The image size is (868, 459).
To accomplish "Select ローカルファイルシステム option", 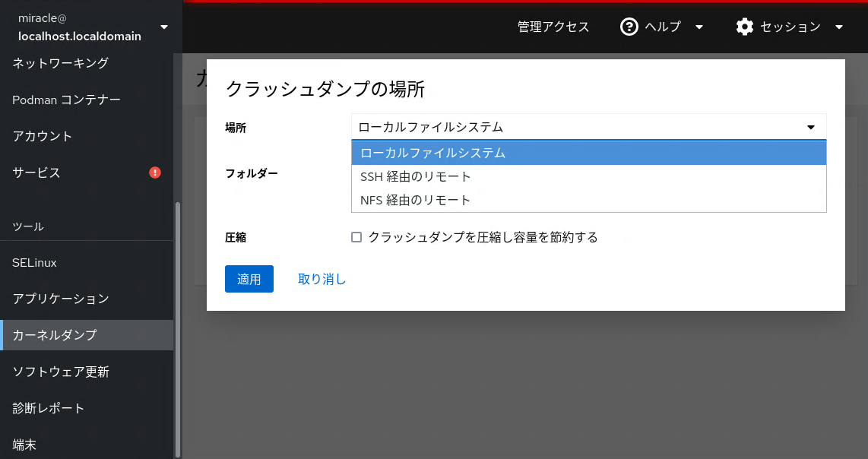I will [x=588, y=153].
